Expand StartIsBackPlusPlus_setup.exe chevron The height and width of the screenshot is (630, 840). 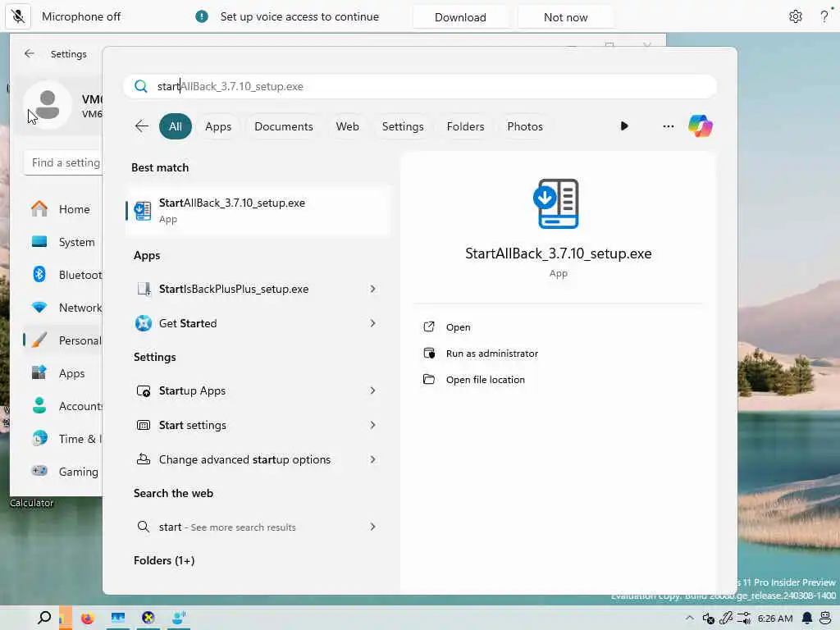click(x=373, y=290)
